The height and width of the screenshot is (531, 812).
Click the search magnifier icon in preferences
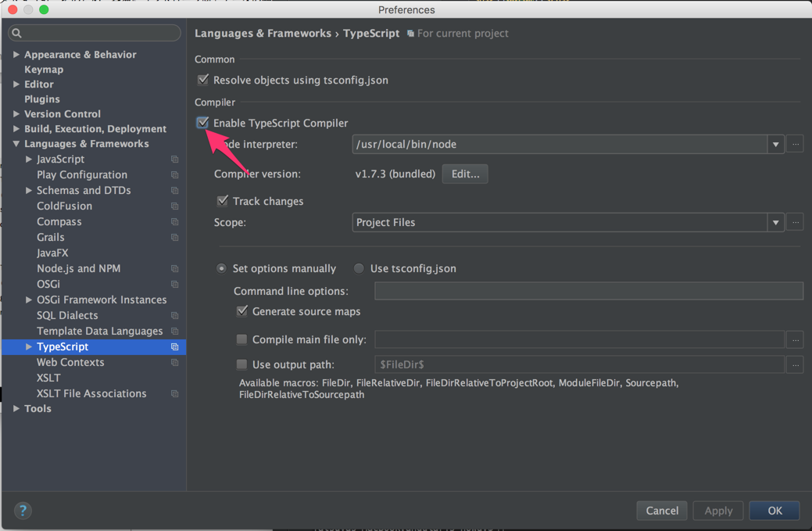point(16,33)
